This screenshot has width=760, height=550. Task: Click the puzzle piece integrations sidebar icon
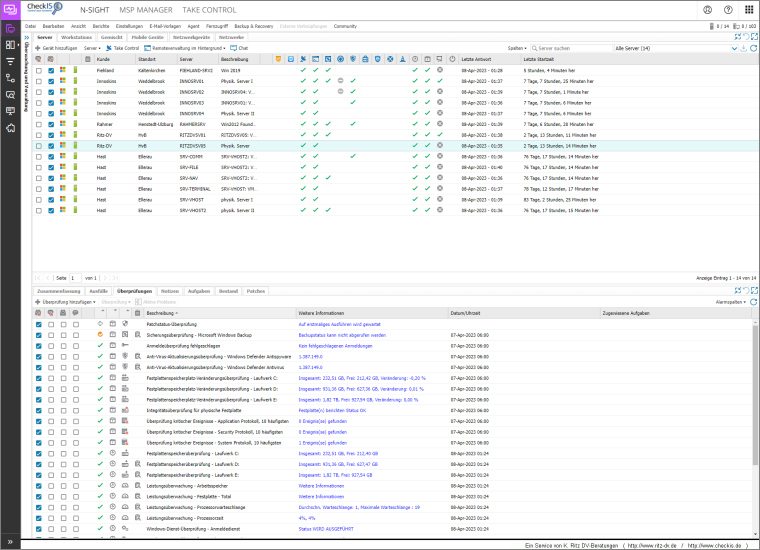[x=10, y=128]
